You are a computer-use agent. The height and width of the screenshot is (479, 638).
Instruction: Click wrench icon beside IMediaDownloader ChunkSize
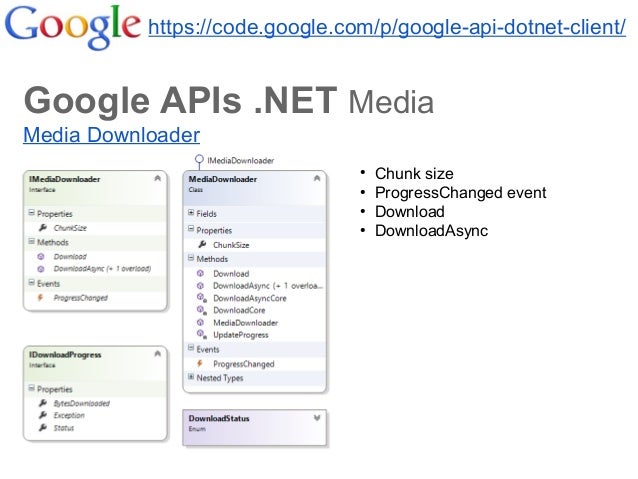(43, 228)
